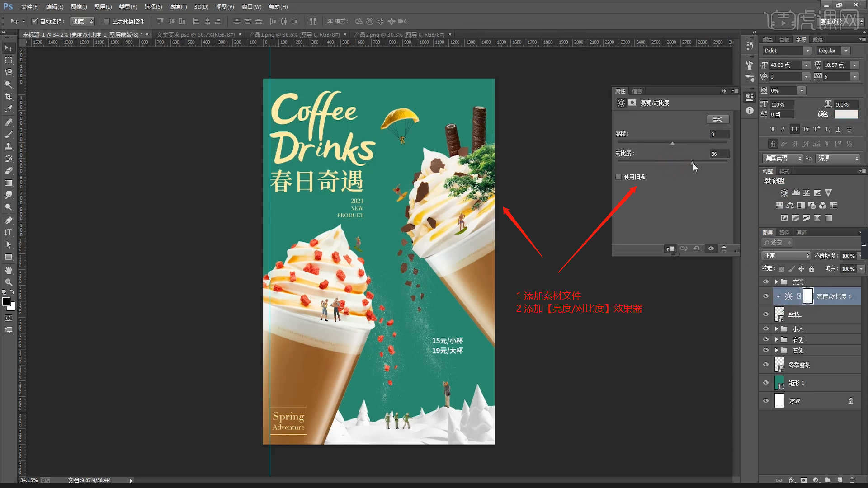The height and width of the screenshot is (488, 868).
Task: Apply Underline style in Character panel
Action: click(838, 129)
